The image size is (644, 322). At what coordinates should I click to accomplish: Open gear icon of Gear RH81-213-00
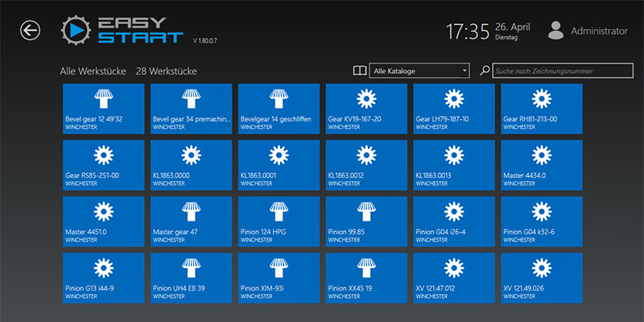pos(542,98)
